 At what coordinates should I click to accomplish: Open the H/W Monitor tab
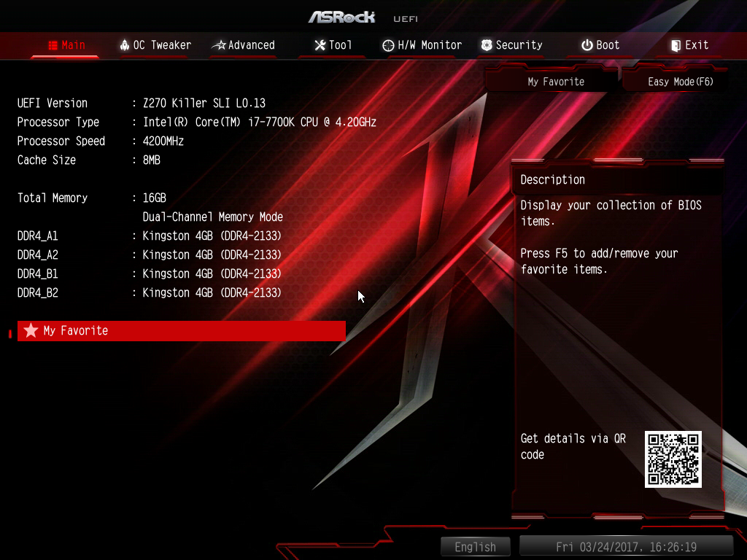point(430,45)
